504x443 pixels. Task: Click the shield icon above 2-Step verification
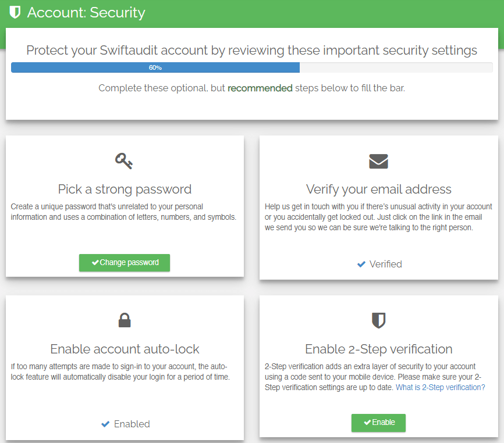click(x=378, y=320)
